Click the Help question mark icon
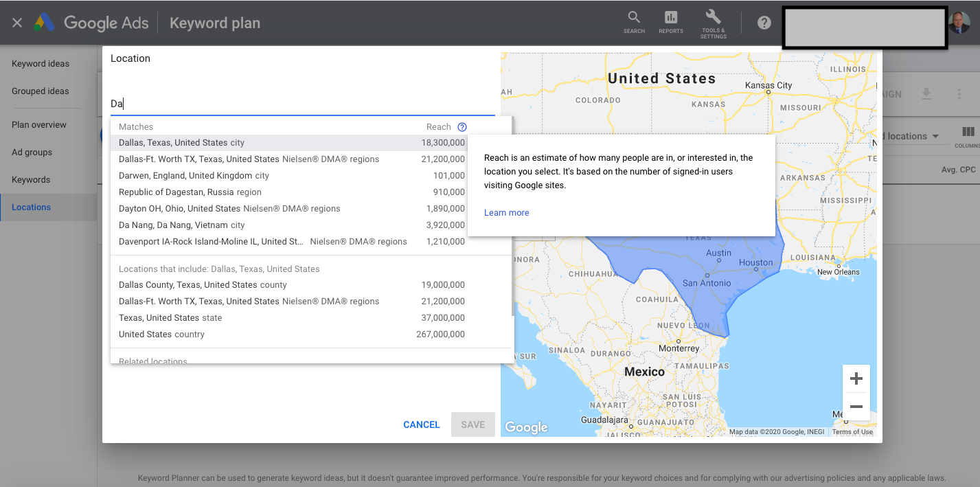Screen dimensions: 980x487 click(764, 23)
